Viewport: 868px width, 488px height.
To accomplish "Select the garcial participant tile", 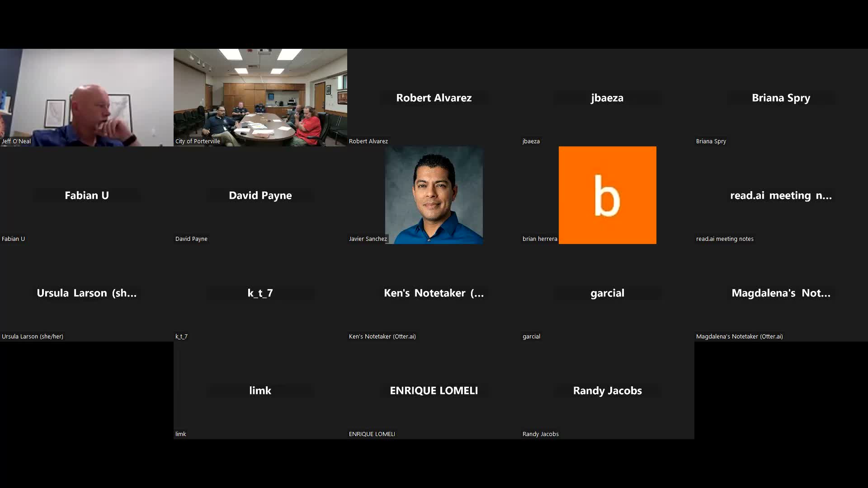I will click(x=607, y=293).
